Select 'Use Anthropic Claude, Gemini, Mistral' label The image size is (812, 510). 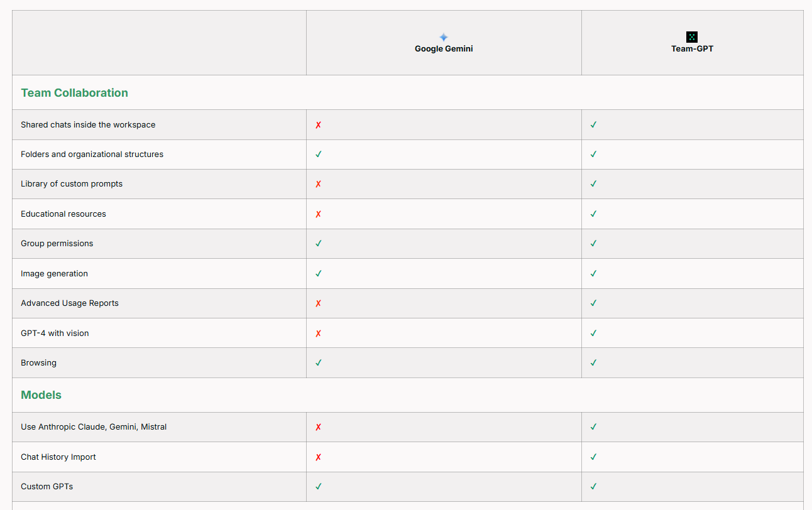pyautogui.click(x=94, y=427)
